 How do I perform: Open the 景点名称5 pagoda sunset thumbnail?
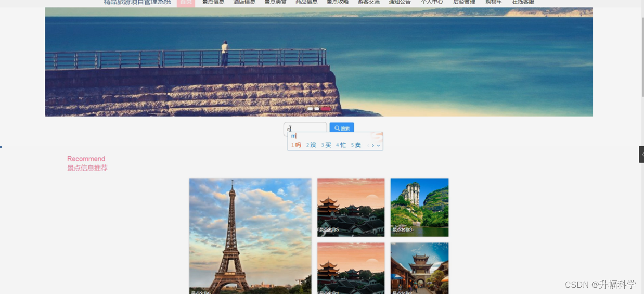click(351, 208)
